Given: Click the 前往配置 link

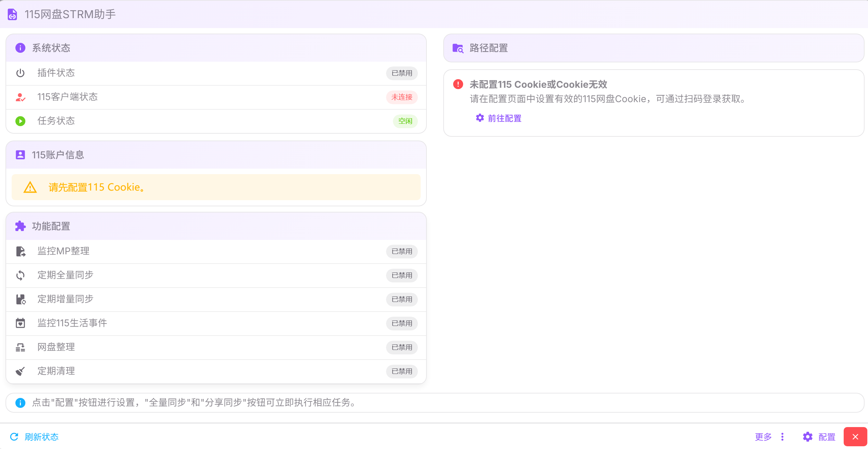Looking at the screenshot, I should [x=499, y=118].
